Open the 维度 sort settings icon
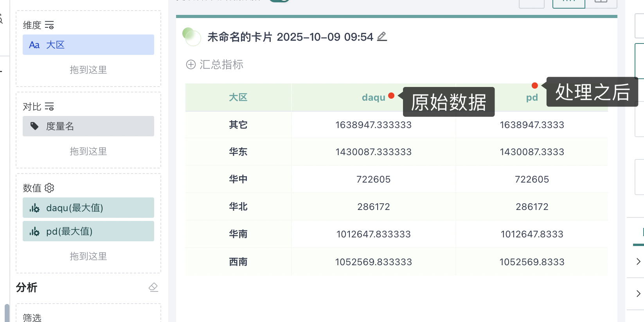The height and width of the screenshot is (322, 644). pos(49,25)
